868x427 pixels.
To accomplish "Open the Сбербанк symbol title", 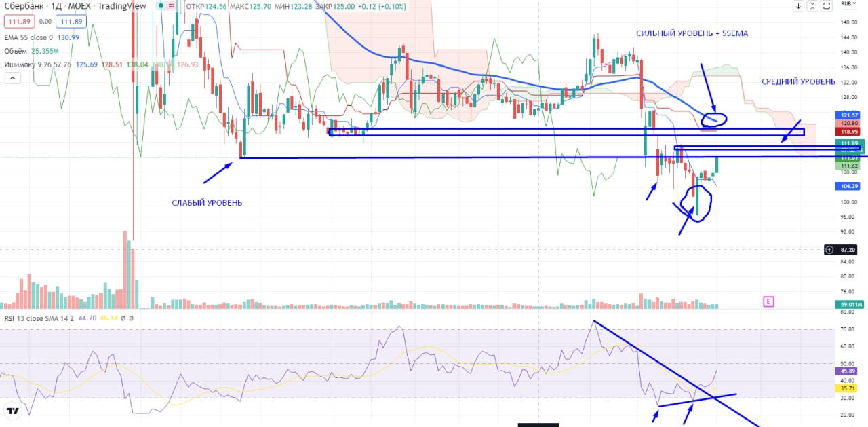I will click(x=23, y=6).
